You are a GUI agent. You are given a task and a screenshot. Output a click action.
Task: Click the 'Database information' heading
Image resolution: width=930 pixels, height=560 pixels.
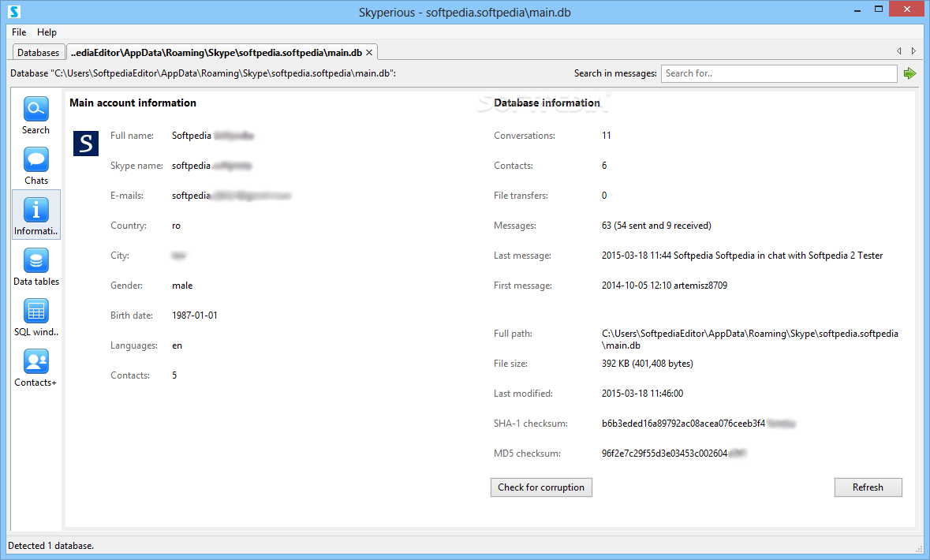[x=547, y=103]
